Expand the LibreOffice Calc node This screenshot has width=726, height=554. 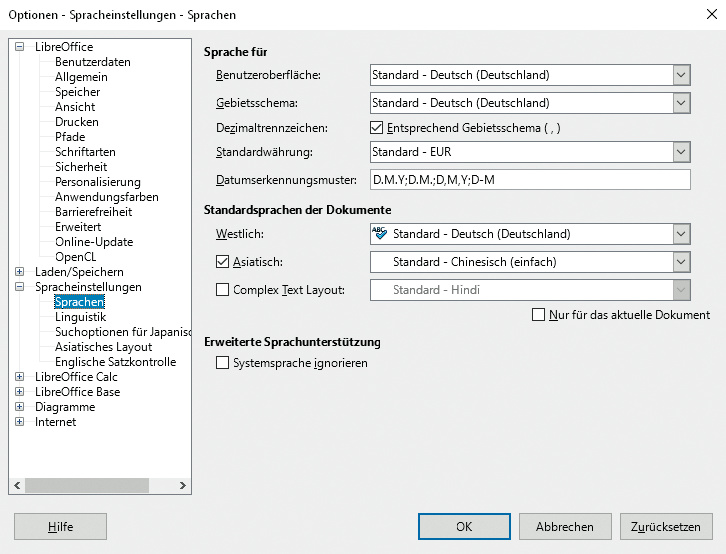click(x=19, y=377)
